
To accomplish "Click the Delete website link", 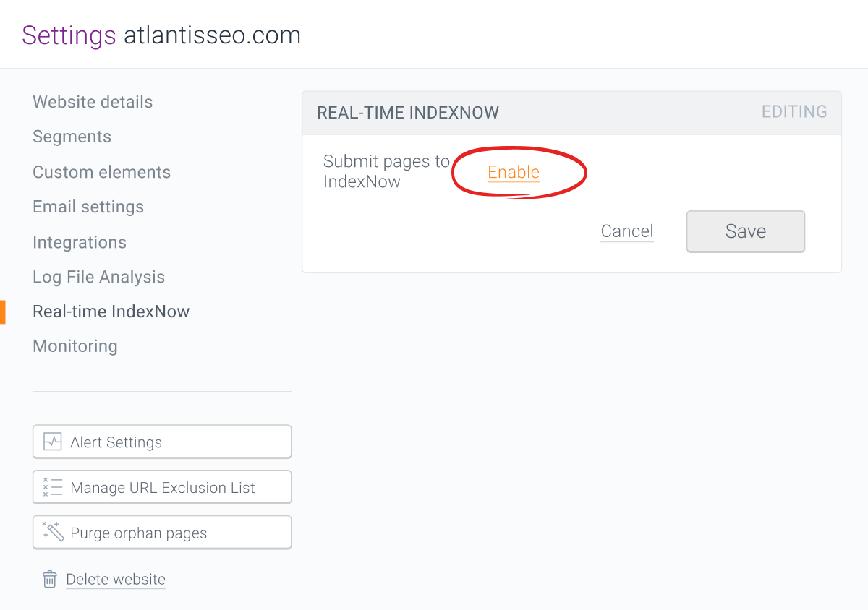I will (116, 579).
